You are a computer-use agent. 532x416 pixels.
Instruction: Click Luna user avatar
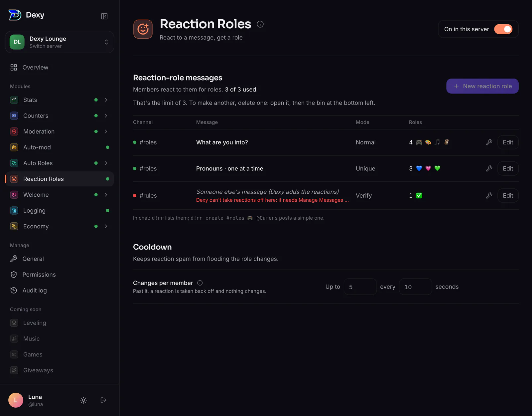(16, 400)
